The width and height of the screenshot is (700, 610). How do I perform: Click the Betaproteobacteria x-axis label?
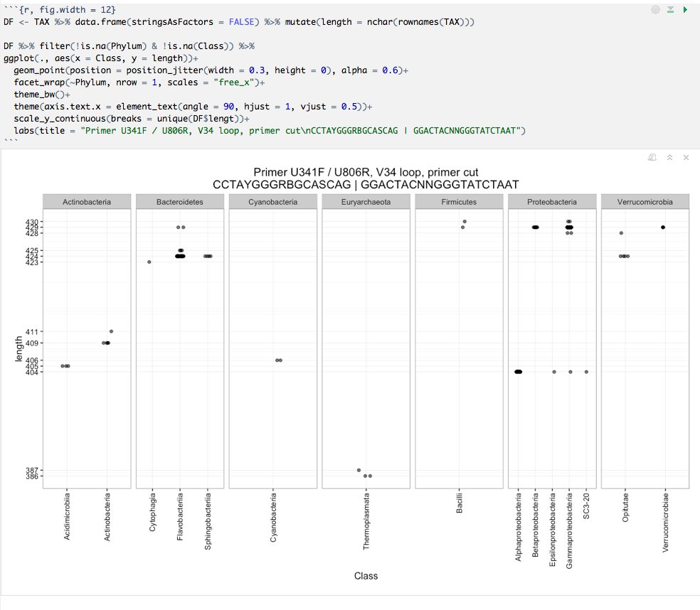[535, 525]
